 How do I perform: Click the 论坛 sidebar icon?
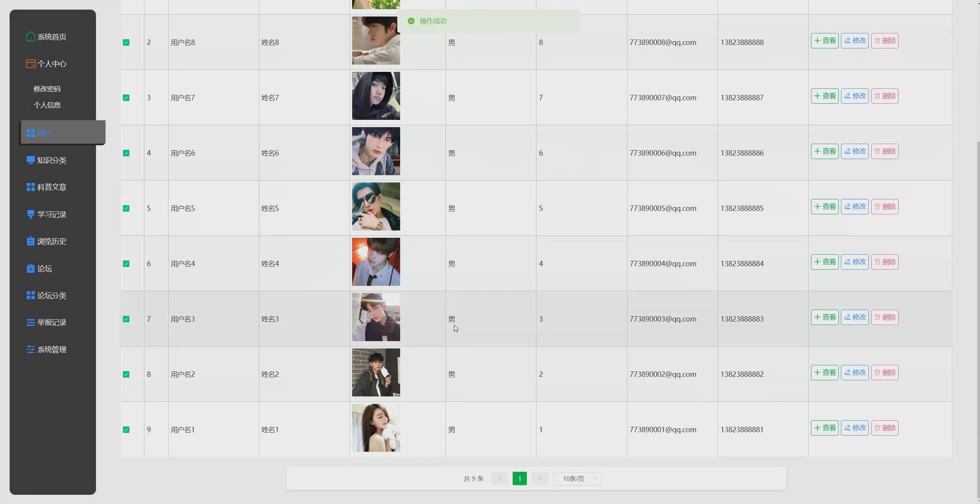(30, 269)
